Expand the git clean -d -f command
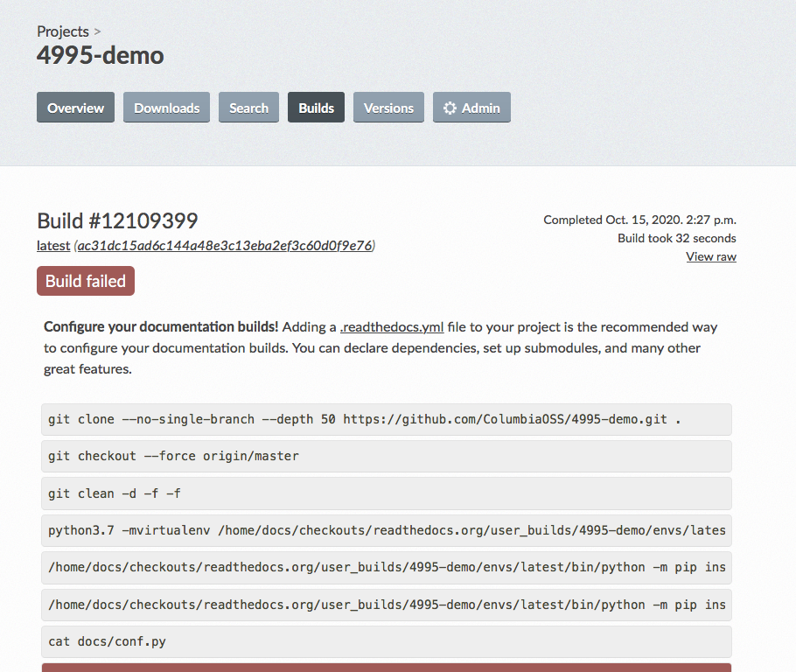796x672 pixels. tap(387, 493)
